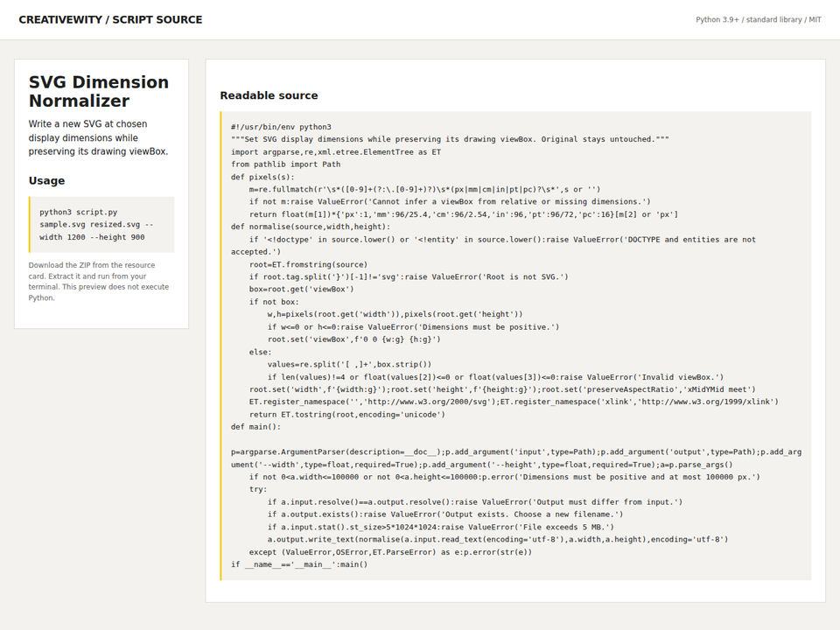Click the 'm=re.fullmatch' regex line
Screen dimensions: 840x630
(425, 190)
